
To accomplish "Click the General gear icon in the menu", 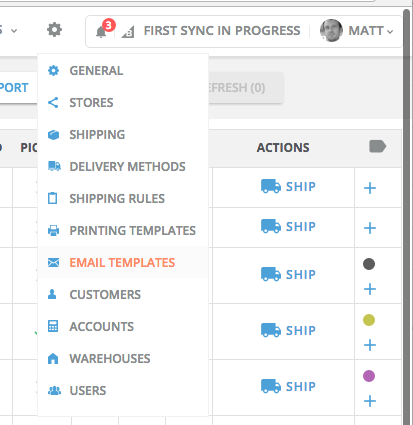I will point(53,71).
